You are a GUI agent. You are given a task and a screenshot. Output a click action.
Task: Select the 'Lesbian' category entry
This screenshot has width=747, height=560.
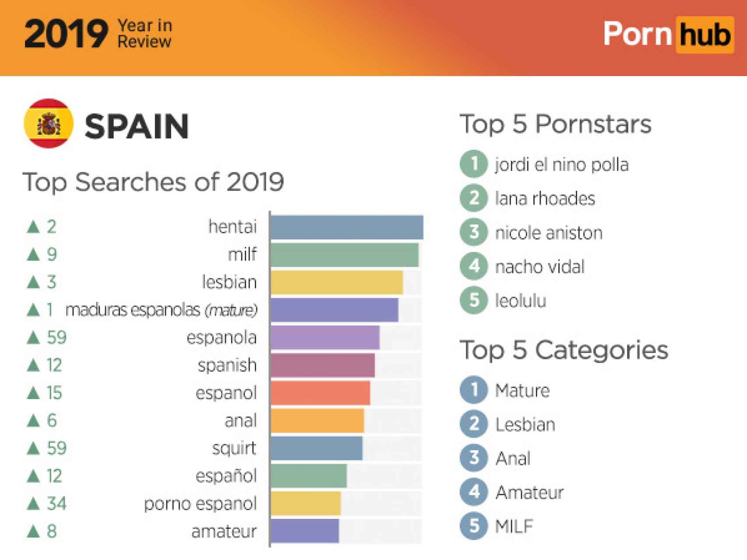click(x=525, y=424)
